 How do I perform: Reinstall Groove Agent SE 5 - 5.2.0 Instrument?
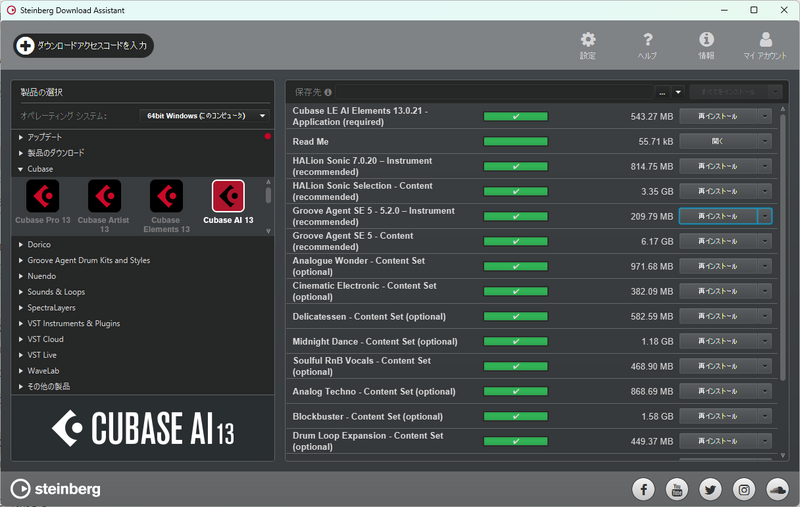718,216
